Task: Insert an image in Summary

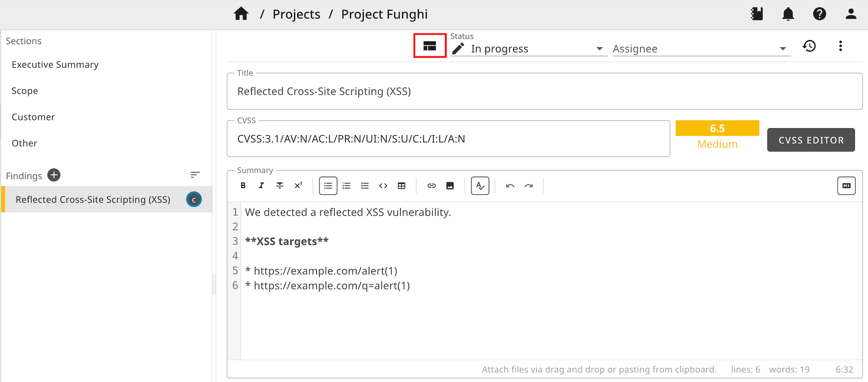Action: tap(450, 185)
